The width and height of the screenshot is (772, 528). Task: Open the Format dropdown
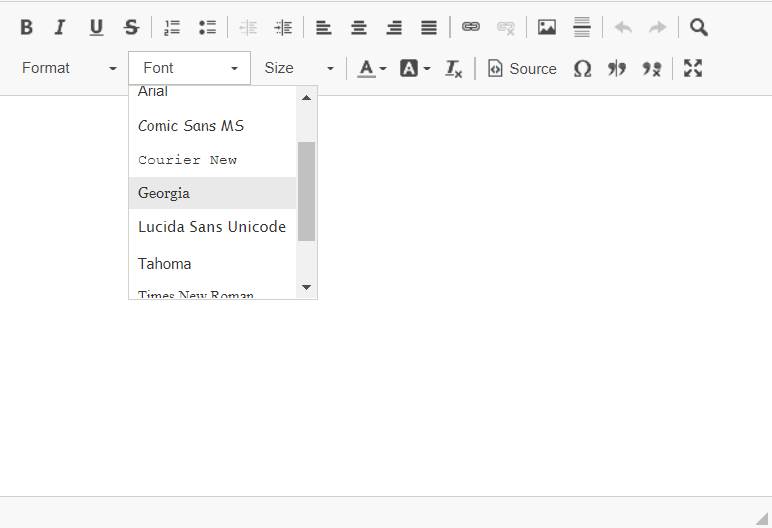(x=69, y=68)
